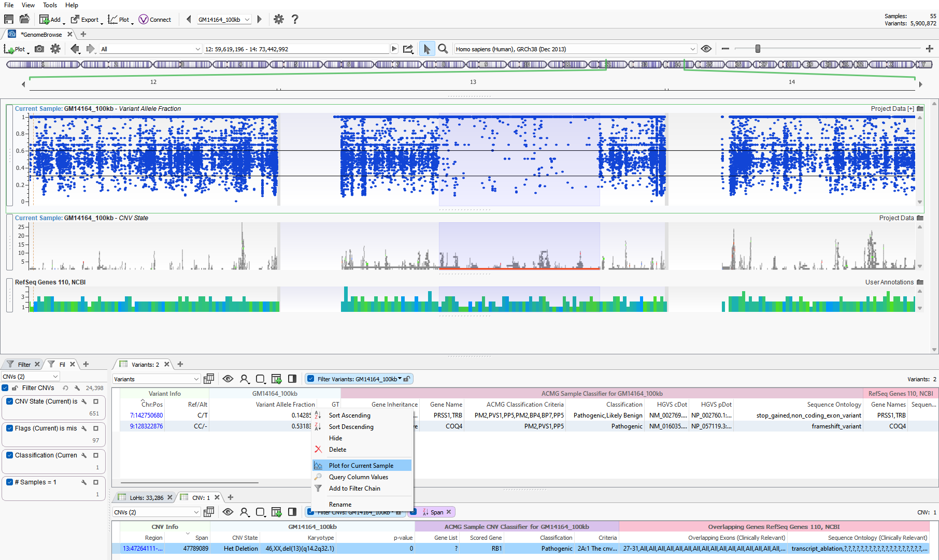This screenshot has height=560, width=939.
Task: Open variant link 7:142750680
Action: [x=146, y=415]
